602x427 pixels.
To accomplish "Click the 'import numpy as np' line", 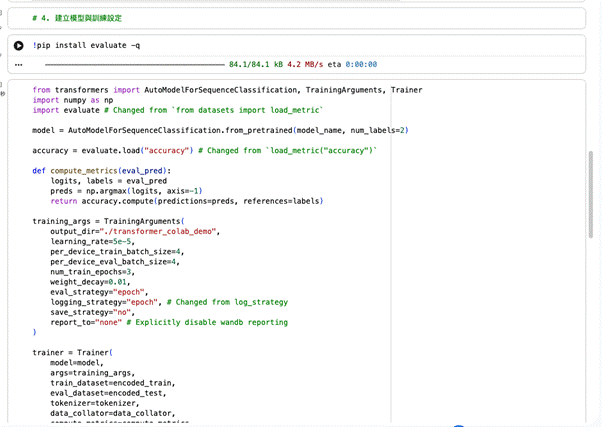I will 74,100.
